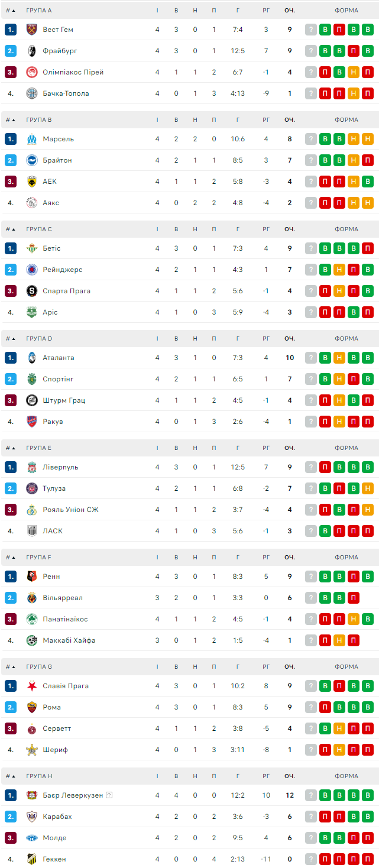Click Liverpool club crest

(x=32, y=467)
